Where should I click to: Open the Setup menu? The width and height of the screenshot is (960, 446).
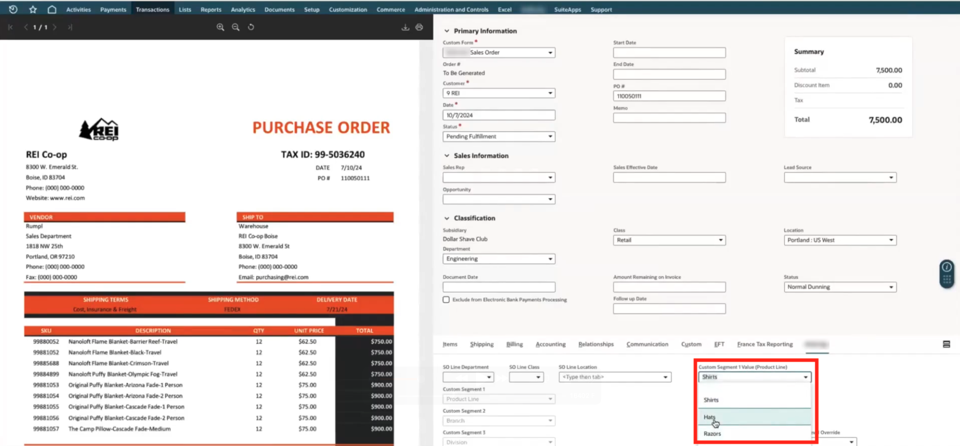[x=312, y=10]
